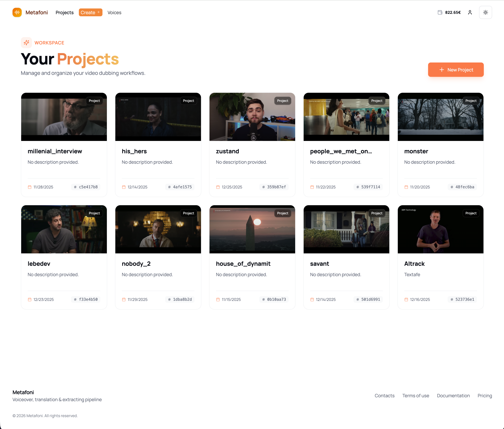Image resolution: width=504 pixels, height=429 pixels.
Task: Open the Documentation footer link
Action: pyautogui.click(x=453, y=396)
